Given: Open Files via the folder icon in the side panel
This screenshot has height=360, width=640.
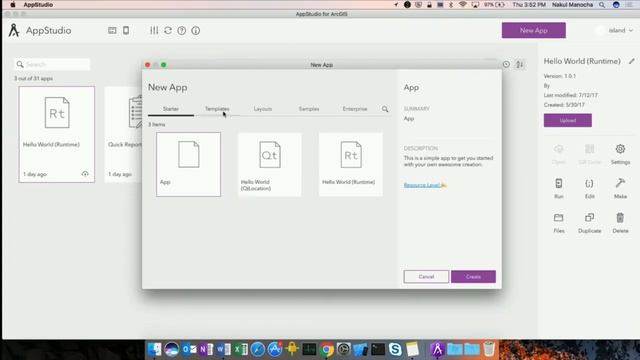Looking at the screenshot, I should pyautogui.click(x=559, y=218).
